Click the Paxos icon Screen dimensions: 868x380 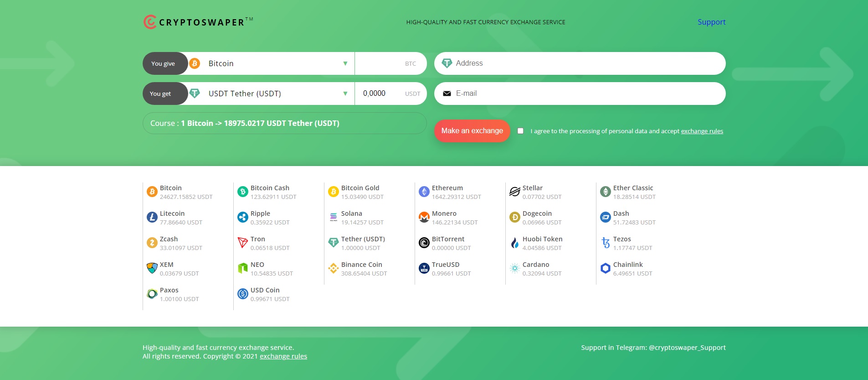pyautogui.click(x=152, y=294)
